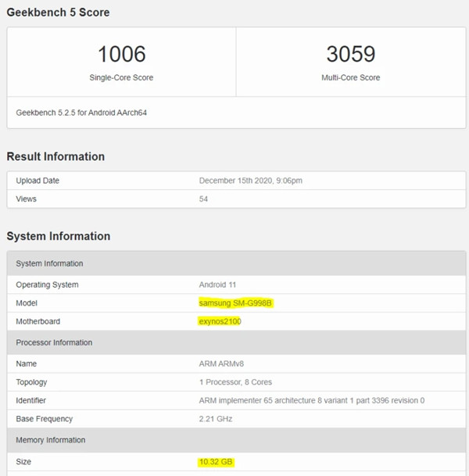This screenshot has width=469, height=476.
Task: Select highlighted 10.32 GB value
Action: click(x=216, y=462)
